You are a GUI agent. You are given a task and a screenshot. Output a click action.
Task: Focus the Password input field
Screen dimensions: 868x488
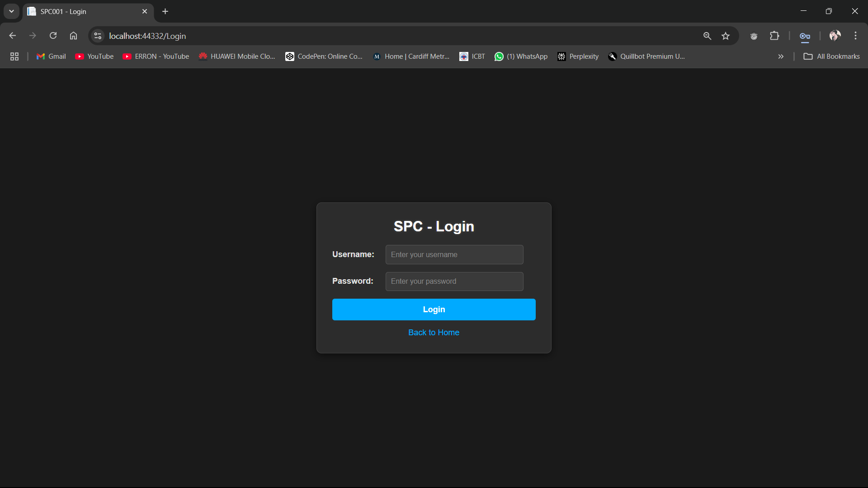tap(454, 282)
